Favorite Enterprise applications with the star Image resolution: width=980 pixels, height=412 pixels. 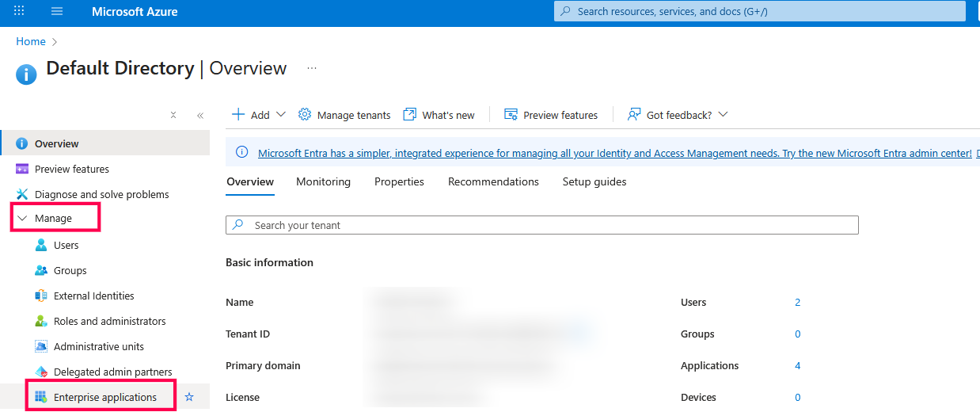click(x=189, y=397)
